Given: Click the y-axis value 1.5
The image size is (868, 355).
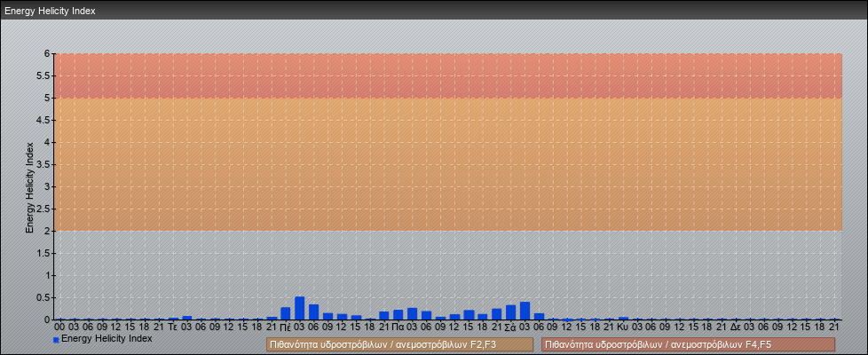Looking at the screenshot, I should (43, 253).
